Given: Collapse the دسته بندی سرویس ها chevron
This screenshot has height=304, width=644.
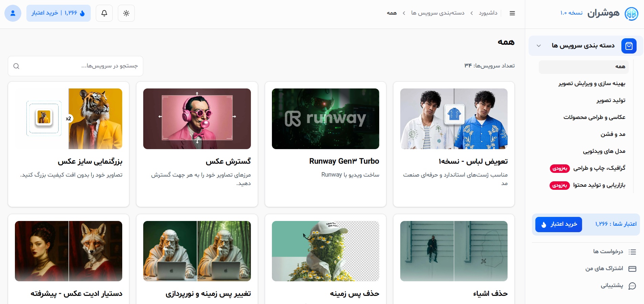Looking at the screenshot, I should [x=539, y=46].
